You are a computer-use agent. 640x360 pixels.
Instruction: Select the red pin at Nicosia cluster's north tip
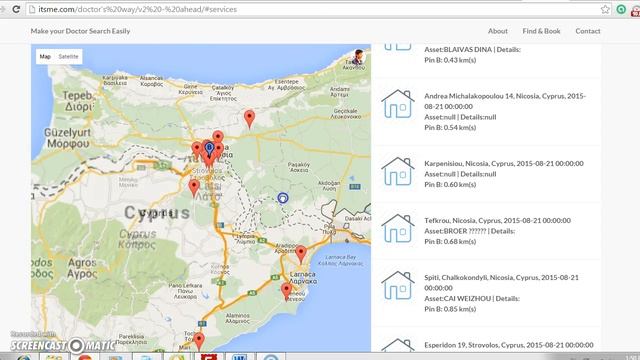tap(218, 138)
